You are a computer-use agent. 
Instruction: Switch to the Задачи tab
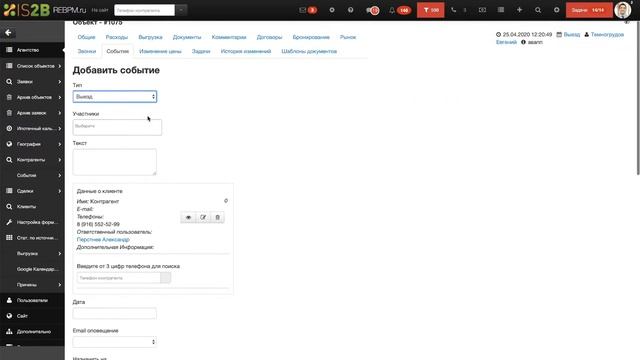tap(201, 51)
